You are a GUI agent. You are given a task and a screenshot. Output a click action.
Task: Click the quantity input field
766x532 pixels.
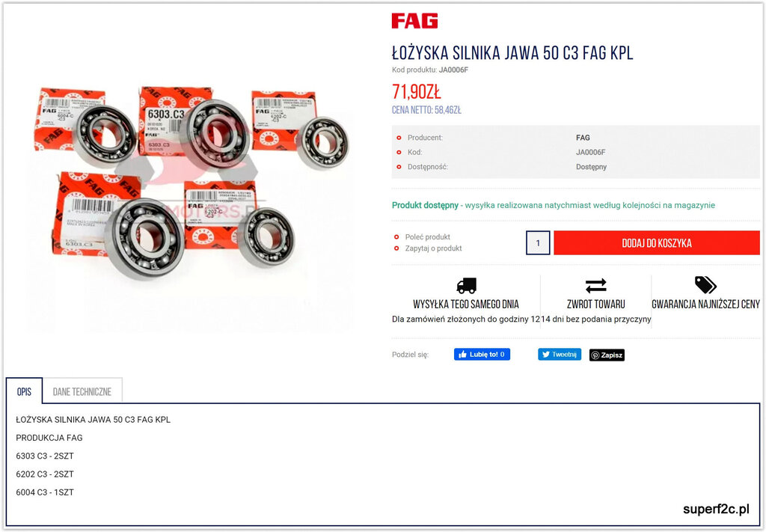pyautogui.click(x=538, y=242)
